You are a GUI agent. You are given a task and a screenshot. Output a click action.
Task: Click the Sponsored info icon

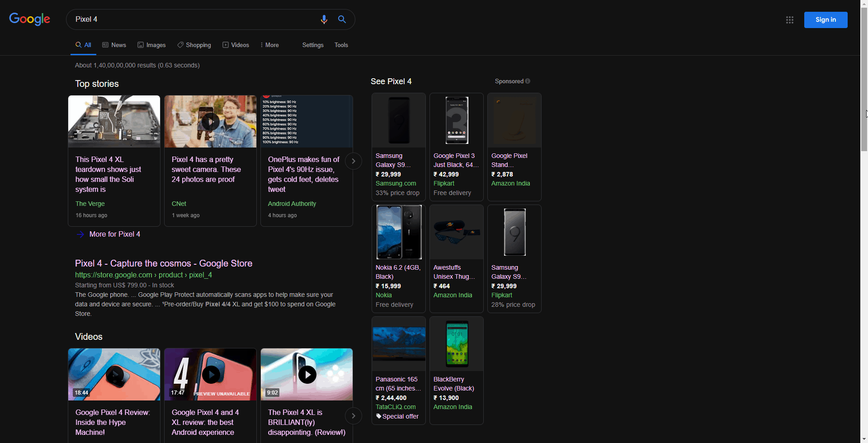click(x=528, y=81)
